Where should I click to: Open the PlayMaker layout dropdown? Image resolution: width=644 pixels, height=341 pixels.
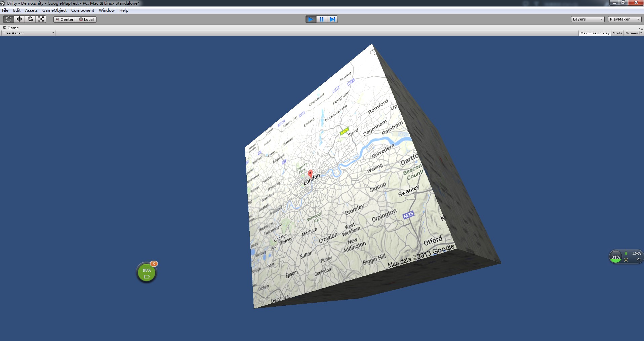pyautogui.click(x=625, y=19)
